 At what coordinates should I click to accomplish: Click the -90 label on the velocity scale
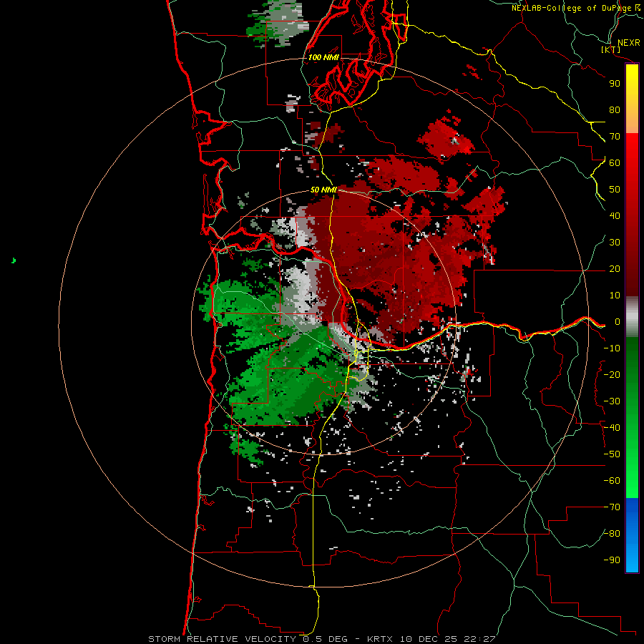[x=612, y=560]
